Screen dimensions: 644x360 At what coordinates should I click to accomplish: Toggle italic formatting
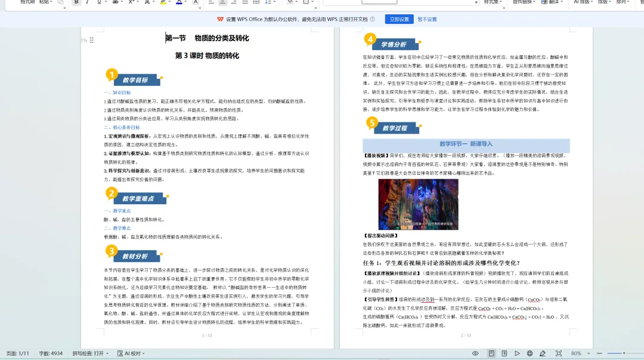87,2
